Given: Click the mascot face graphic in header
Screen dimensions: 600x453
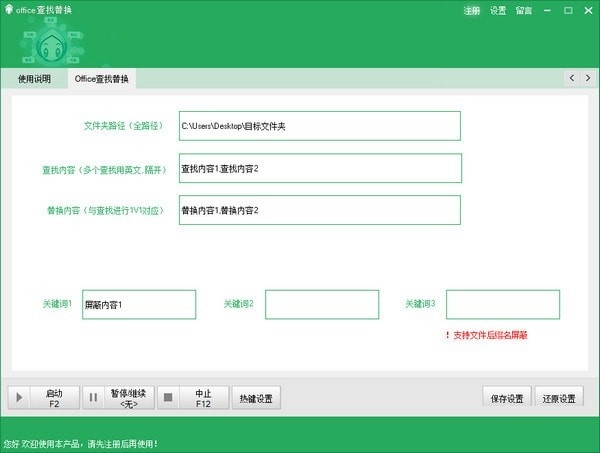Looking at the screenshot, I should tap(51, 46).
